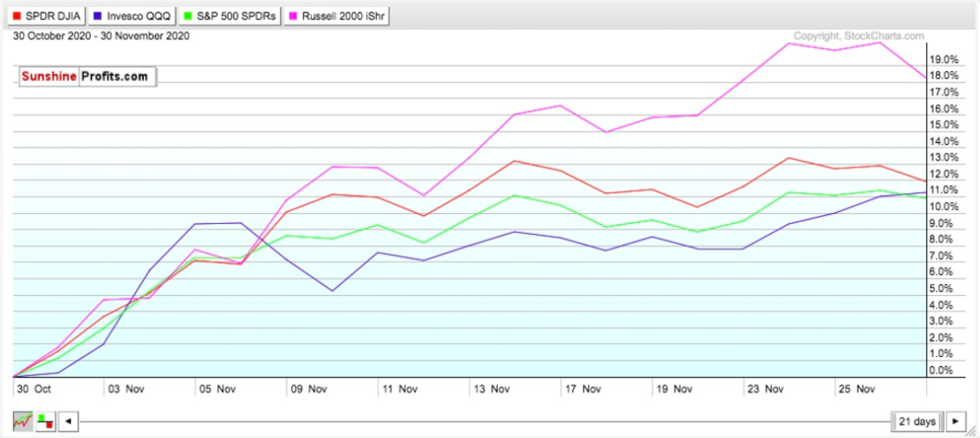
Task: Click the date range 30 October - 30 November text
Action: click(x=101, y=36)
